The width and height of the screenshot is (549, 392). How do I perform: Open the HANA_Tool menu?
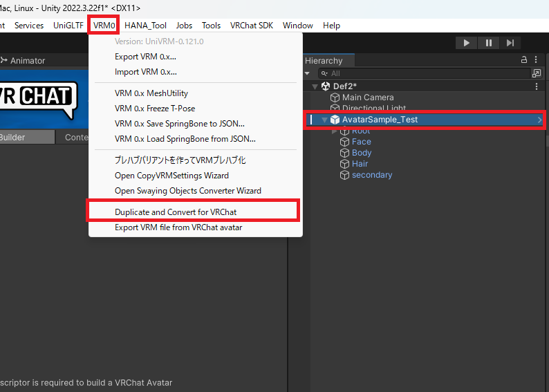pos(145,26)
